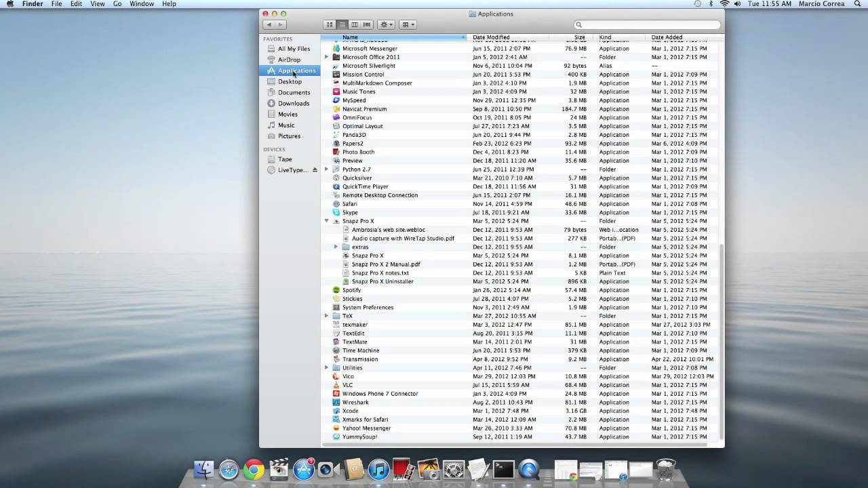Select Pictures in Finder sidebar
868x488 pixels.
point(290,136)
